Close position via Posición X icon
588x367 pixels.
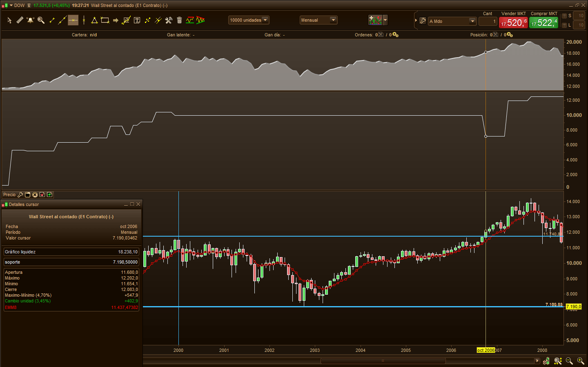pyautogui.click(x=495, y=35)
